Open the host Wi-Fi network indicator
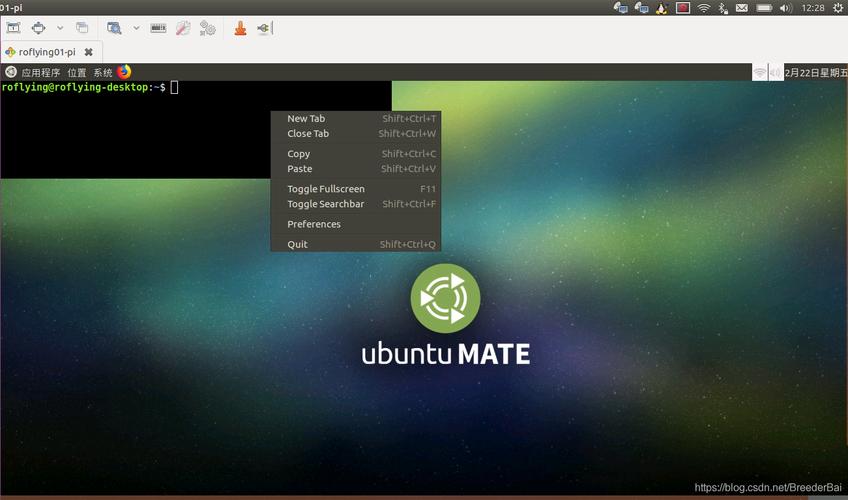Screen dimensions: 848x500 704,8
